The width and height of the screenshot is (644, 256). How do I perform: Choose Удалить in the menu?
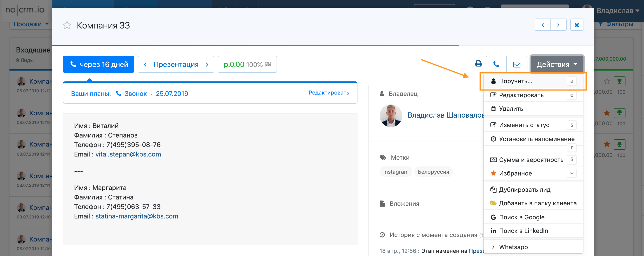point(511,109)
